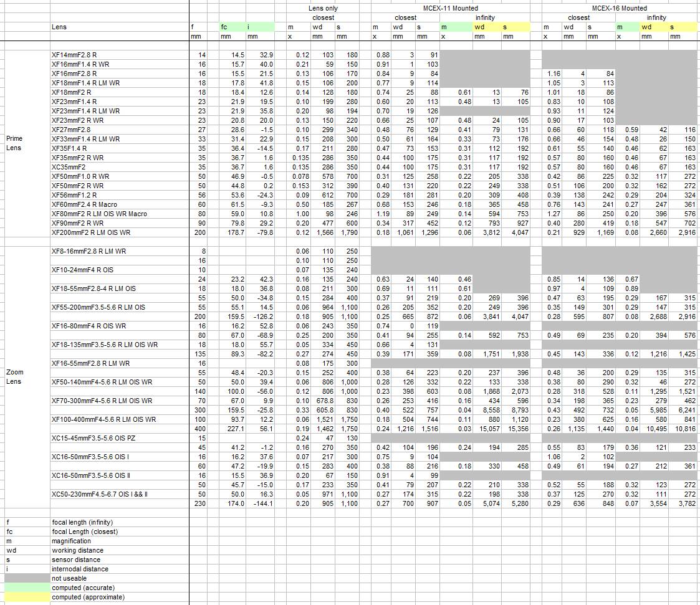Click the XF50mmF1.0 R WR cell
The image size is (700, 605).
pos(119,177)
